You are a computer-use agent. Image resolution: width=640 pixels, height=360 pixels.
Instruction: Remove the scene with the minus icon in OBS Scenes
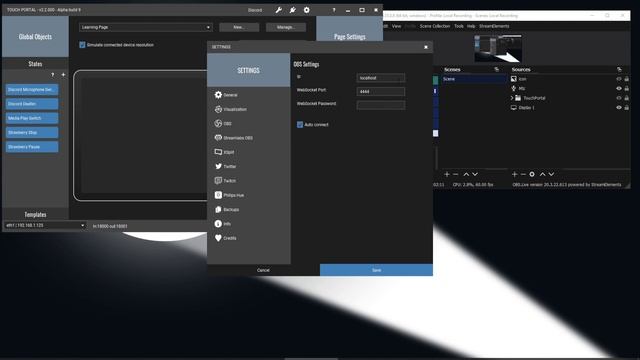pos(456,174)
